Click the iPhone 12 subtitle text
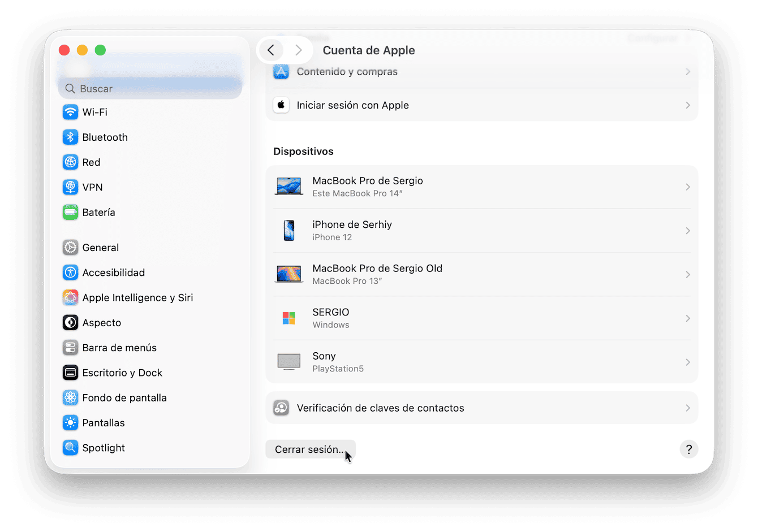The width and height of the screenshot is (758, 532). click(333, 237)
